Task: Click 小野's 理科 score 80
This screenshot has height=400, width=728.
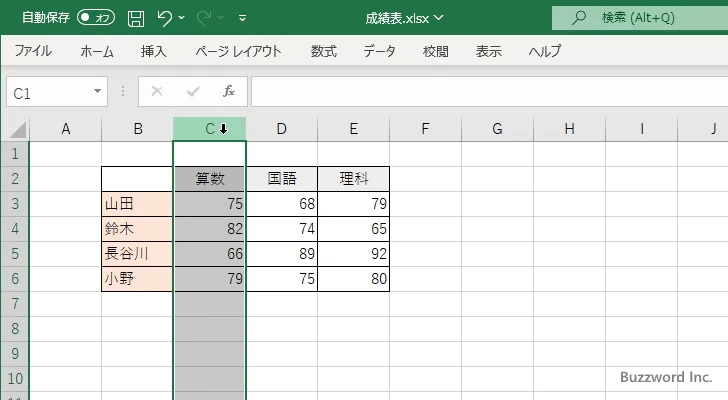Action: [353, 279]
